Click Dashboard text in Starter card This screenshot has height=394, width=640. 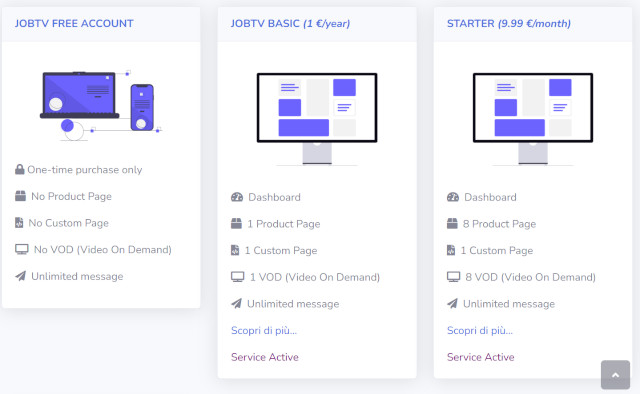(x=490, y=197)
